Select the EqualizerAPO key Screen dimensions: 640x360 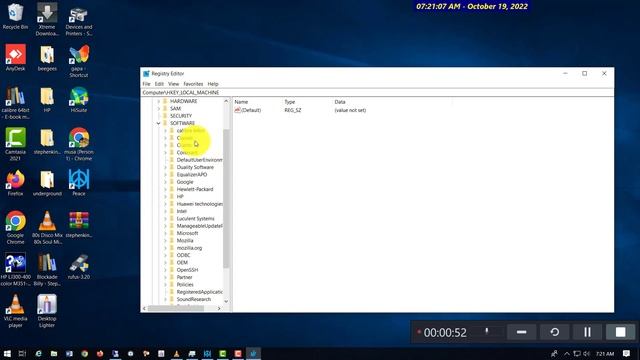(191, 175)
